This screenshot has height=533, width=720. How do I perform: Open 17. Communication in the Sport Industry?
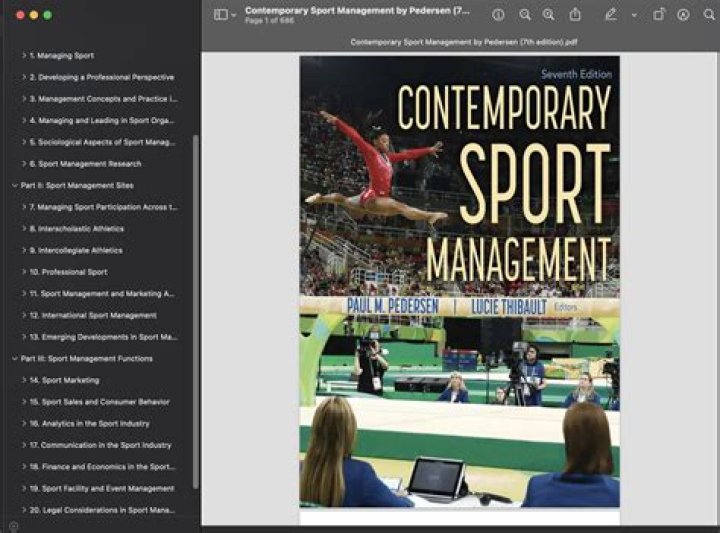tap(101, 445)
